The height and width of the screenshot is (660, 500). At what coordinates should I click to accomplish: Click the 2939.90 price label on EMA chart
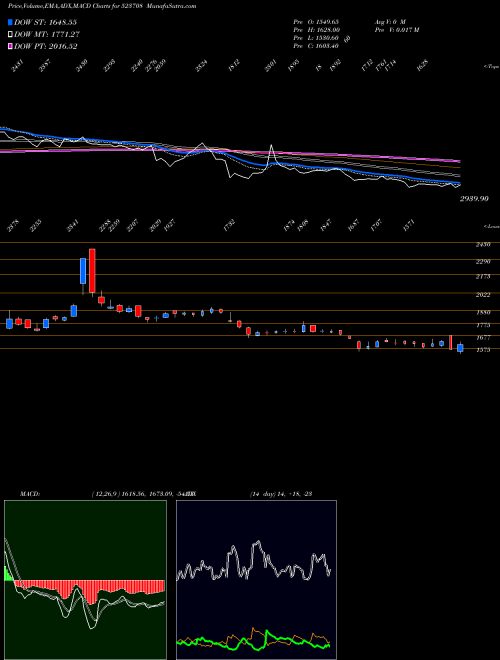[474, 198]
